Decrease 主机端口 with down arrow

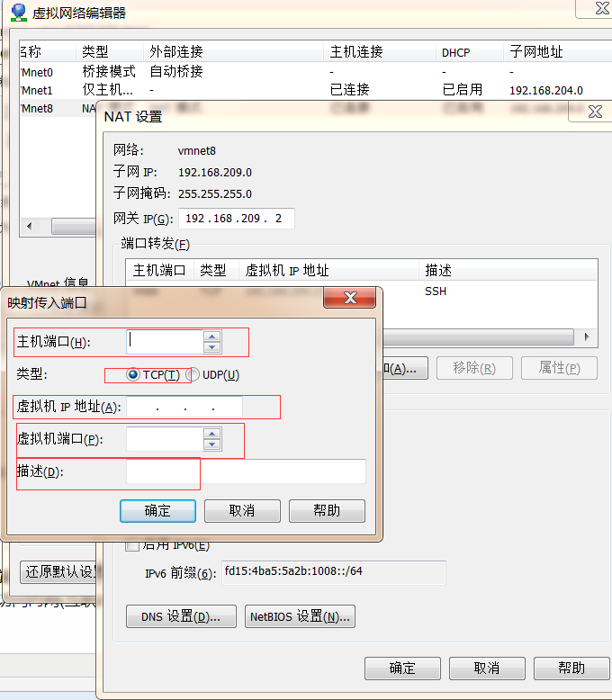[212, 347]
